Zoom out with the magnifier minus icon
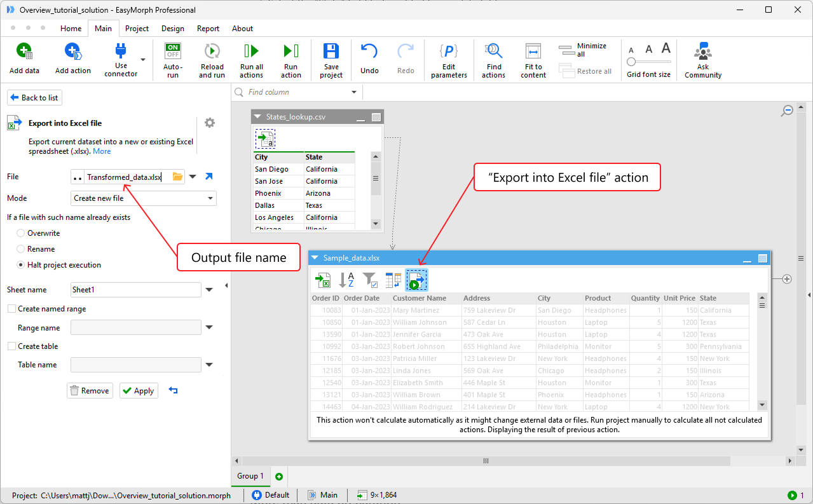Viewport: 813px width, 504px height. click(x=787, y=111)
